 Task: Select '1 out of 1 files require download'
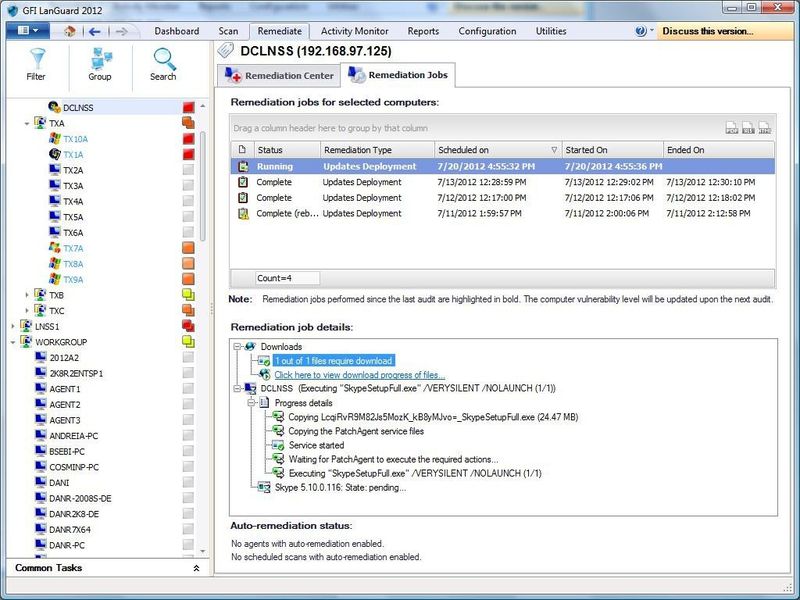[x=334, y=361]
